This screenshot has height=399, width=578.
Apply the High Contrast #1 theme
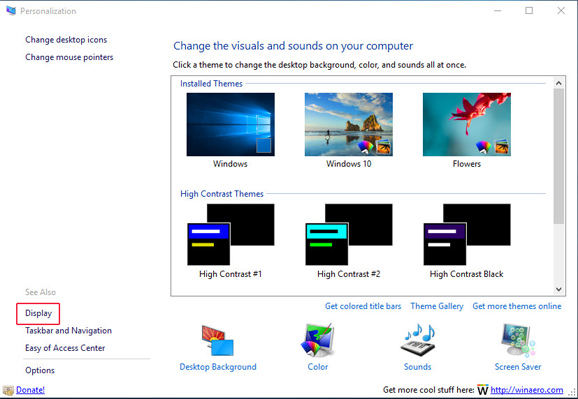click(x=230, y=235)
